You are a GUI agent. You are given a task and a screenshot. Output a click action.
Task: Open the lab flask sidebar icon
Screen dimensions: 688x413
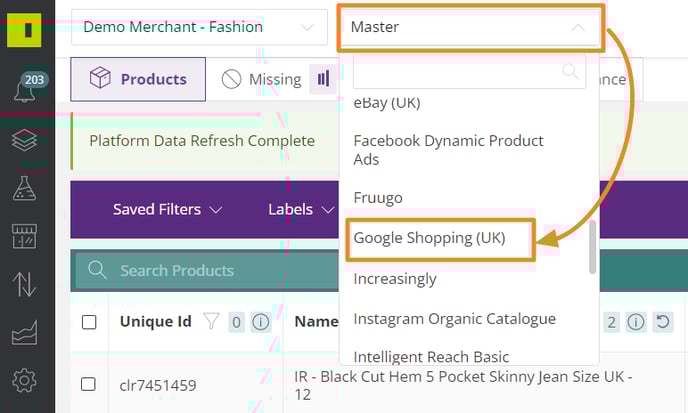24,188
